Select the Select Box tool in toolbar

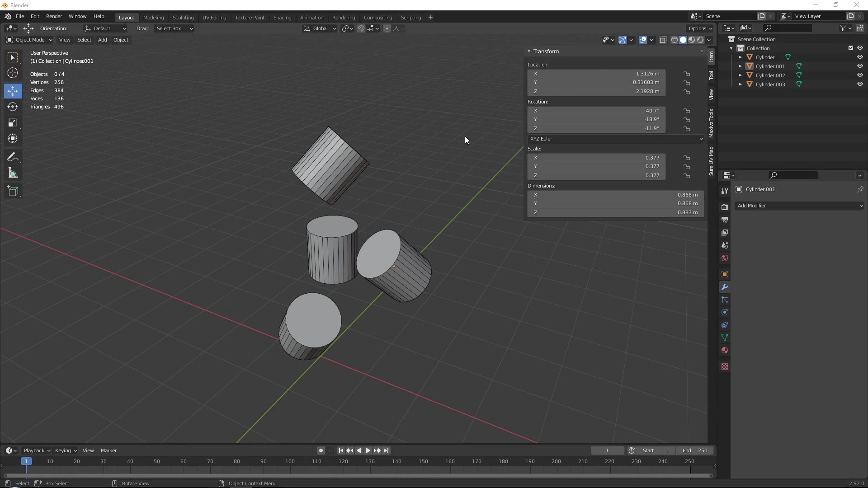pyautogui.click(x=13, y=57)
